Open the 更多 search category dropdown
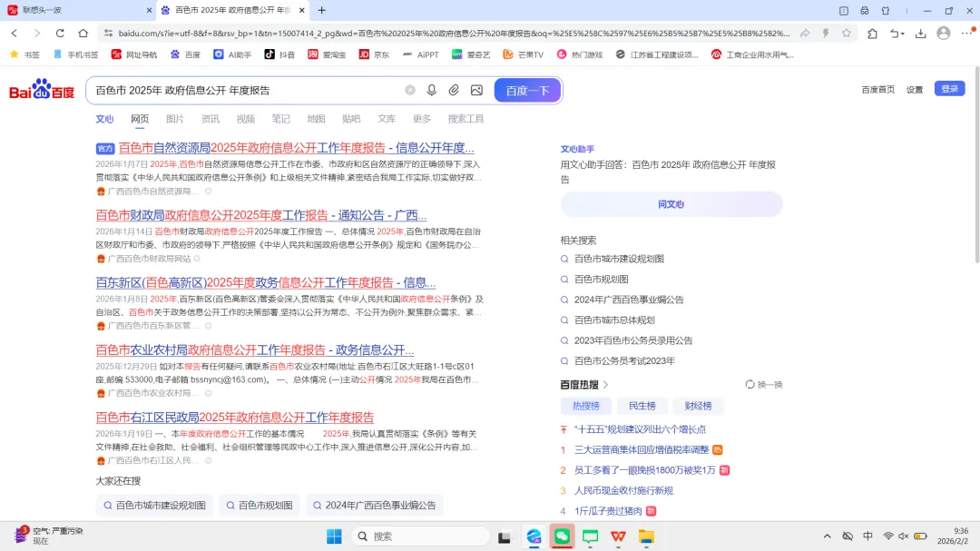This screenshot has height=551, width=980. [x=422, y=119]
